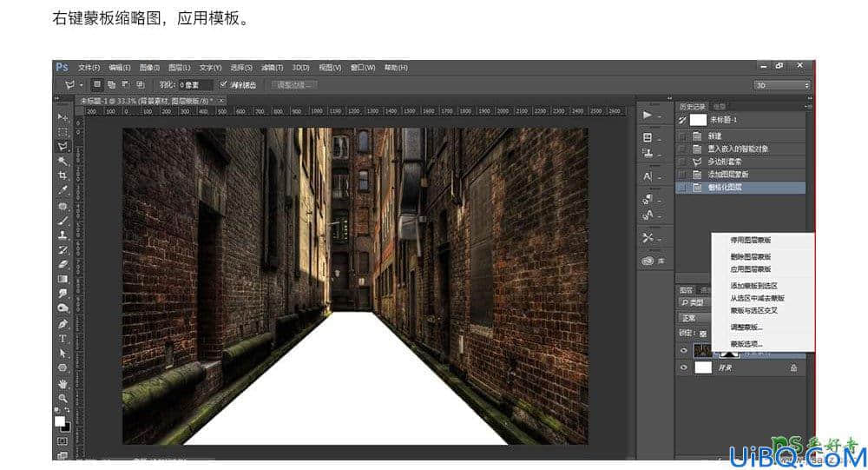The width and height of the screenshot is (868, 470).
Task: Select the Clone Stamp tool
Action: click(62, 235)
